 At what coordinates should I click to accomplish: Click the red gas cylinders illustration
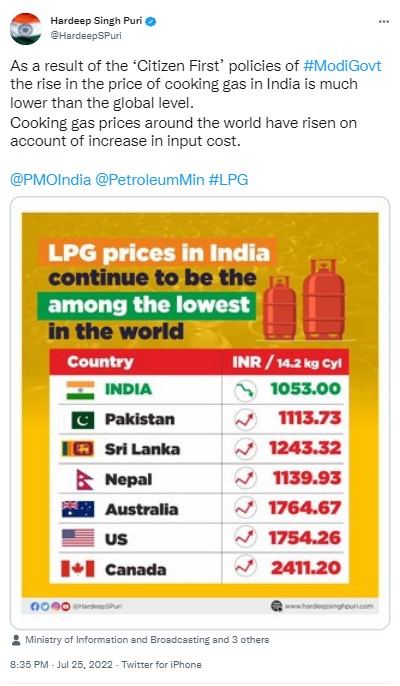305,300
